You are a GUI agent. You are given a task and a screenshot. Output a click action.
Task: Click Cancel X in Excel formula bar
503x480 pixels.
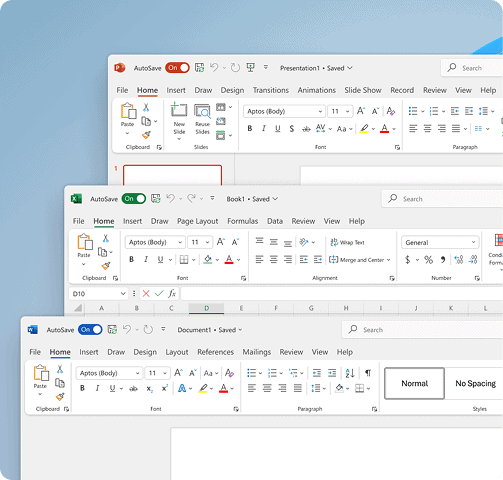coord(146,293)
